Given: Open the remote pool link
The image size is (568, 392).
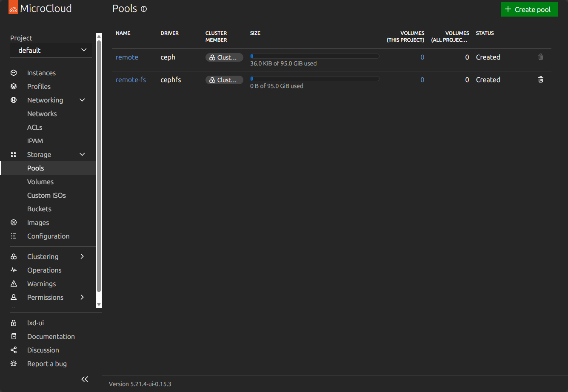Looking at the screenshot, I should (x=127, y=57).
